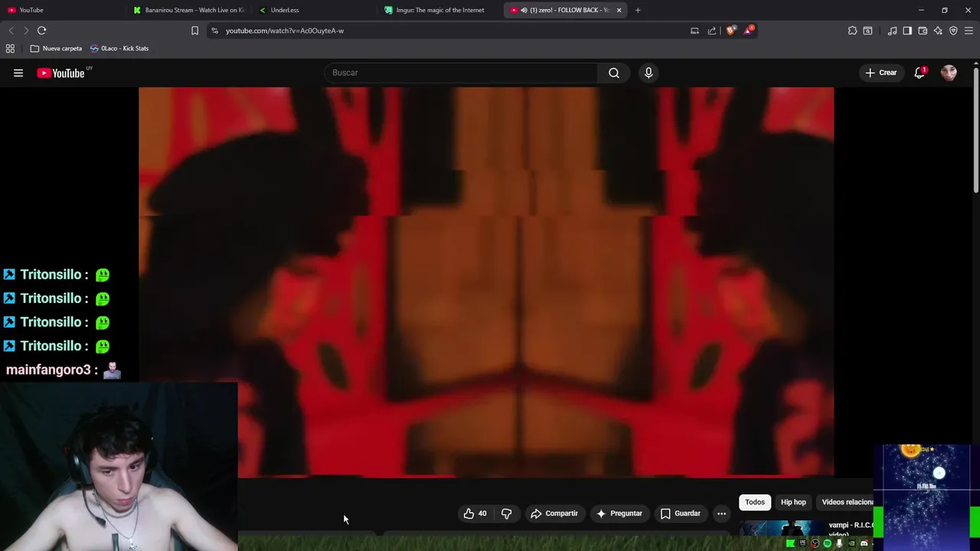The width and height of the screenshot is (980, 551).
Task: Open the NVIDIA tray icon
Action: pyautogui.click(x=851, y=543)
